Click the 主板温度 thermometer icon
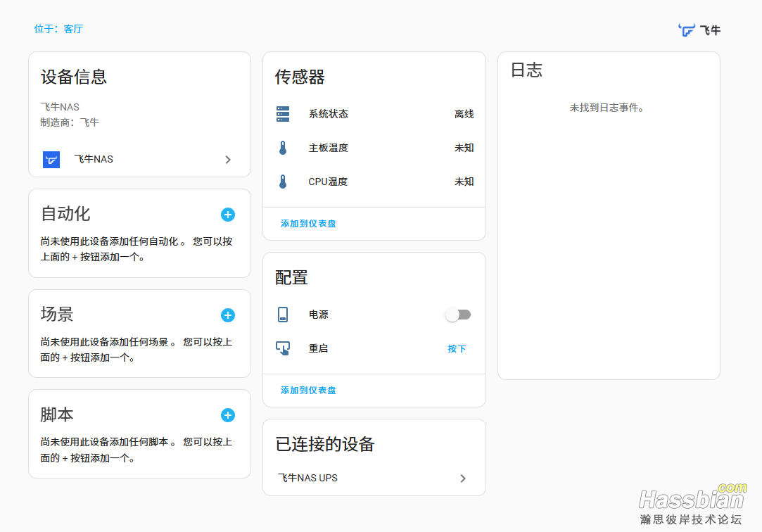 [283, 148]
